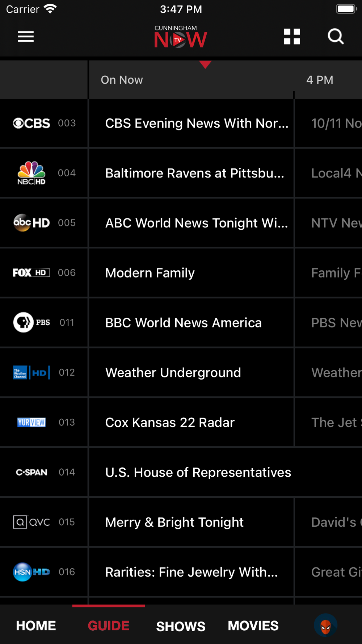Open U.S. House of Representatives program
Screen dimensions: 362x644
pyautogui.click(x=226, y=472)
